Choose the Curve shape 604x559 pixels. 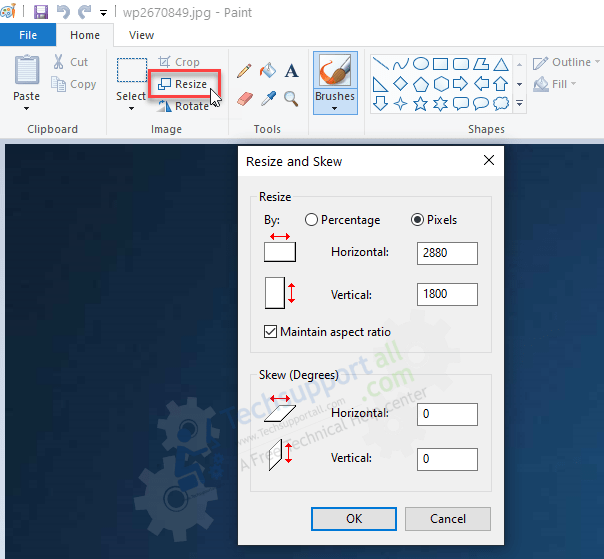pos(401,64)
